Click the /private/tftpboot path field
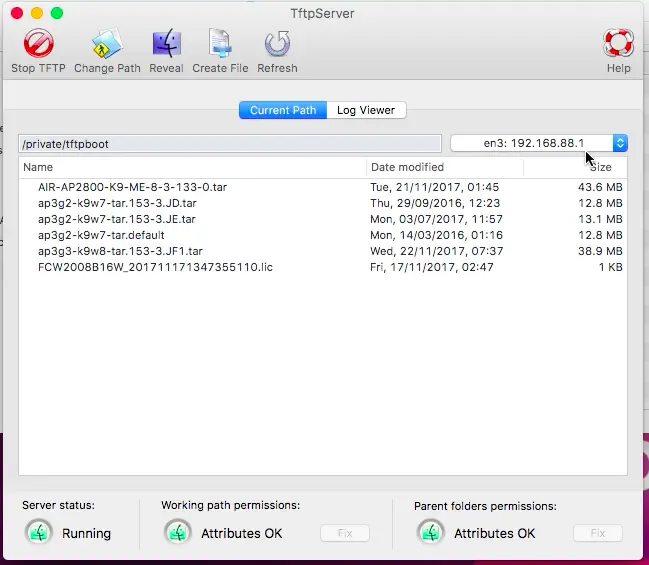Image resolution: width=649 pixels, height=565 pixels. click(x=230, y=144)
